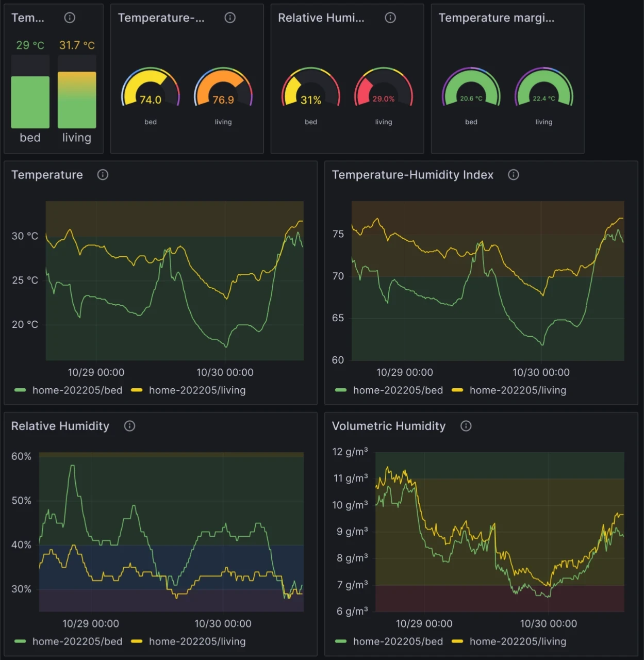Click the "6 g/m³" axis label in Volumetric Humidity
This screenshot has width=644, height=660.
[352, 611]
